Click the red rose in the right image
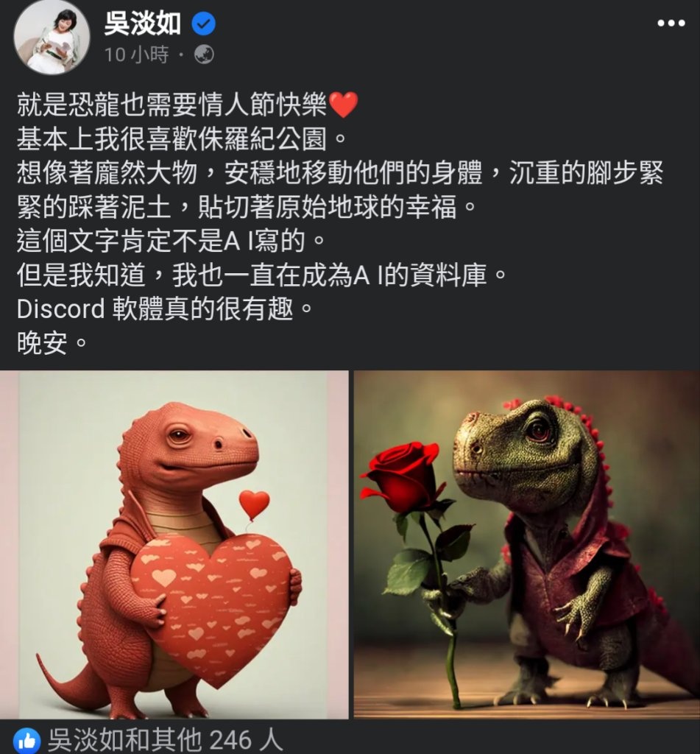Viewport: 700px width, 754px height. [404, 476]
